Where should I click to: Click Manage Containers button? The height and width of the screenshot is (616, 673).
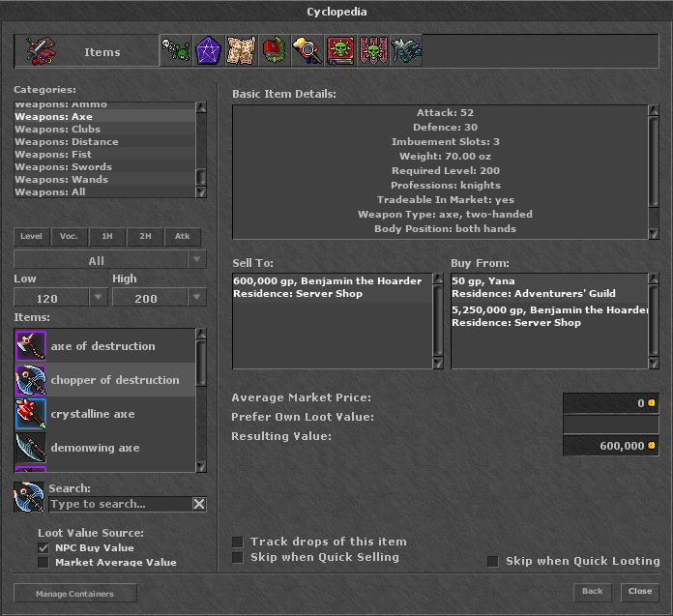[75, 593]
